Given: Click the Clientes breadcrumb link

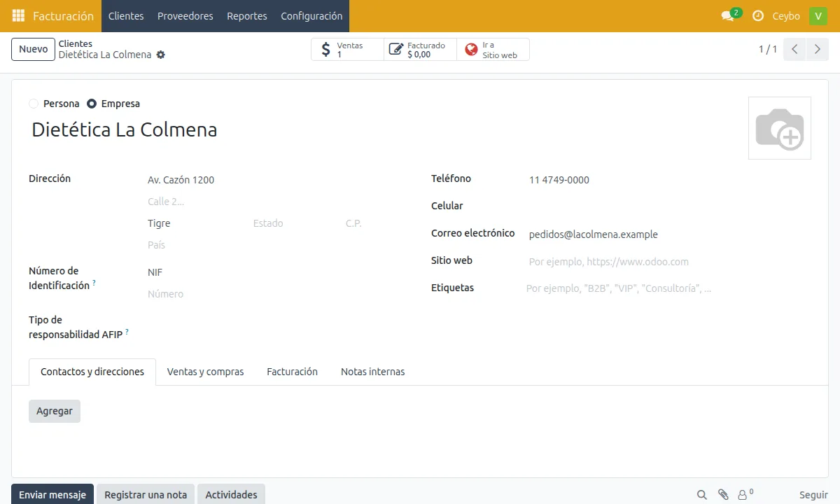Looking at the screenshot, I should pos(76,43).
